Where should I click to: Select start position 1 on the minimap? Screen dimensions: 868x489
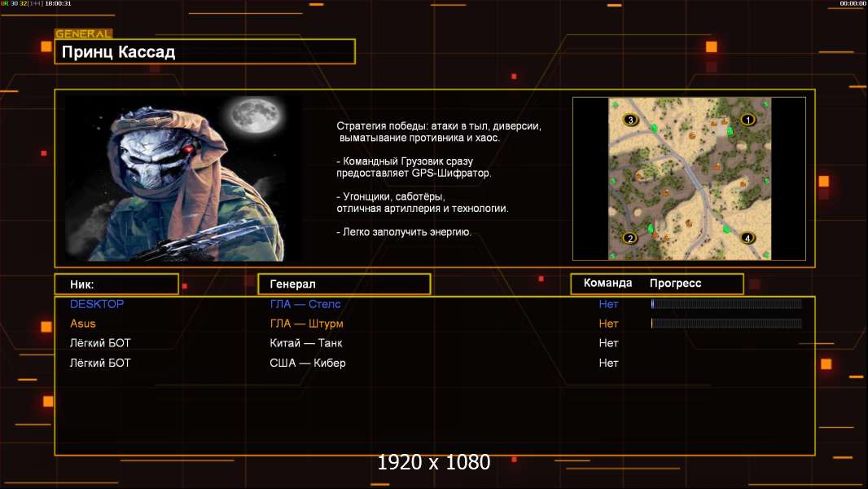(x=747, y=120)
